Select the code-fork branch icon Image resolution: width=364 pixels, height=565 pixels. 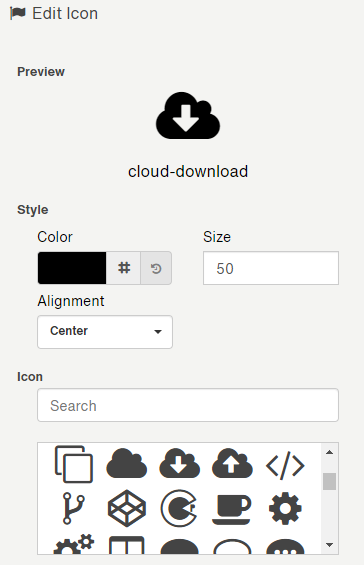tap(74, 508)
